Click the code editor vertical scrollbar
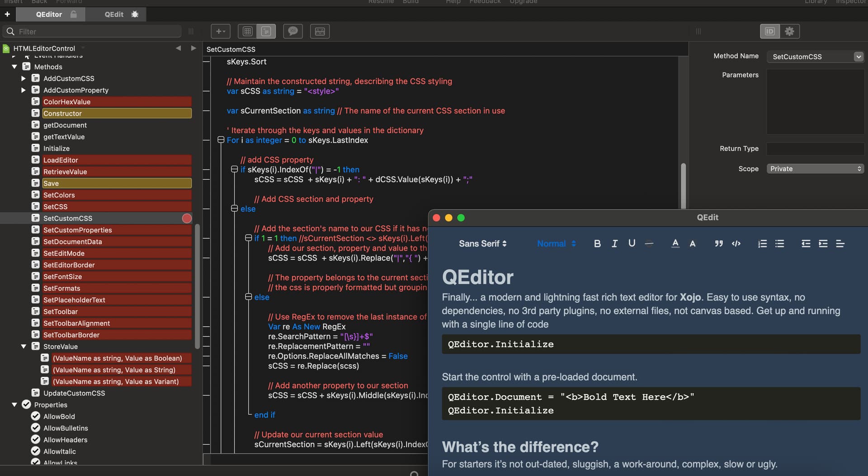The width and height of the screenshot is (868, 476). pos(683,186)
